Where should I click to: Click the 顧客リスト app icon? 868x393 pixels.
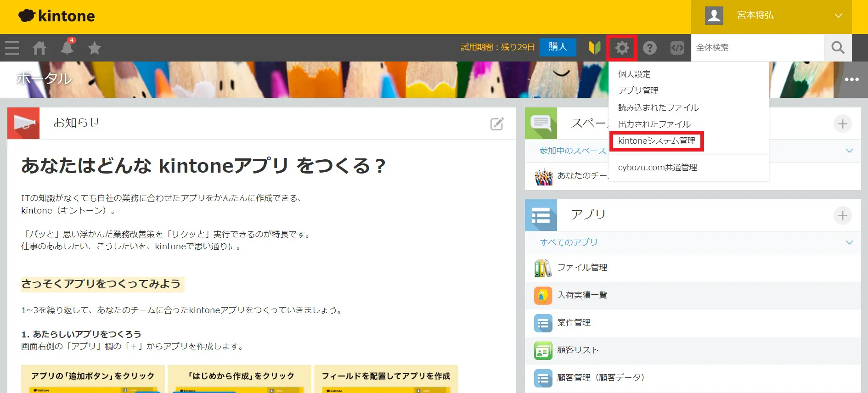pos(543,350)
